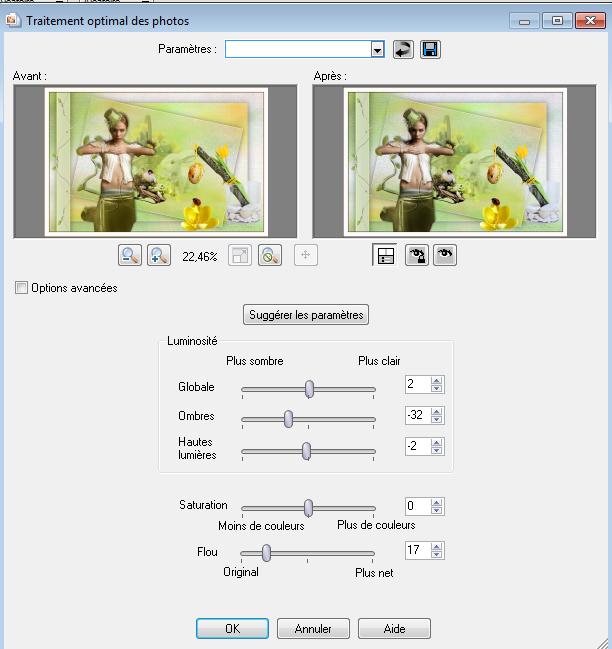Click the OK button
Viewport: 612px width, 649px height.
[x=232, y=629]
